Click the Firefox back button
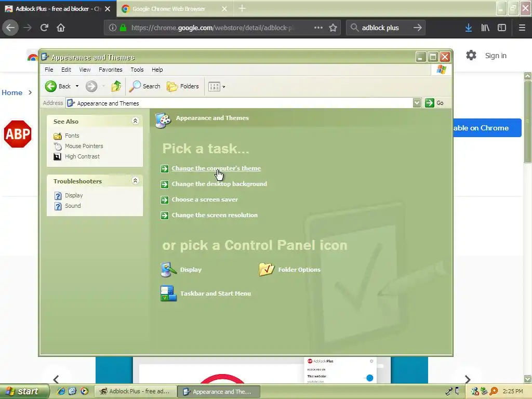 [10, 28]
